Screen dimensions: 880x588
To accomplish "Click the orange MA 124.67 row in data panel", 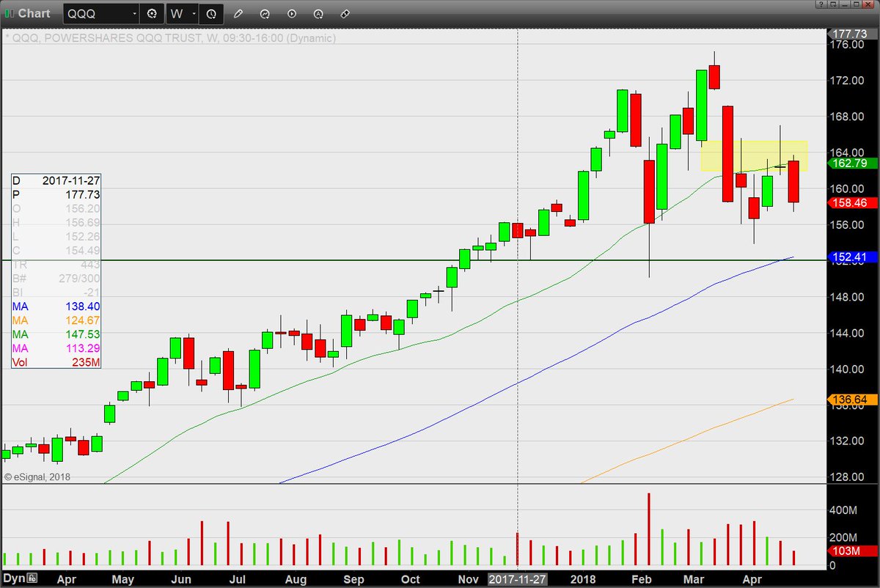I will (x=56, y=320).
